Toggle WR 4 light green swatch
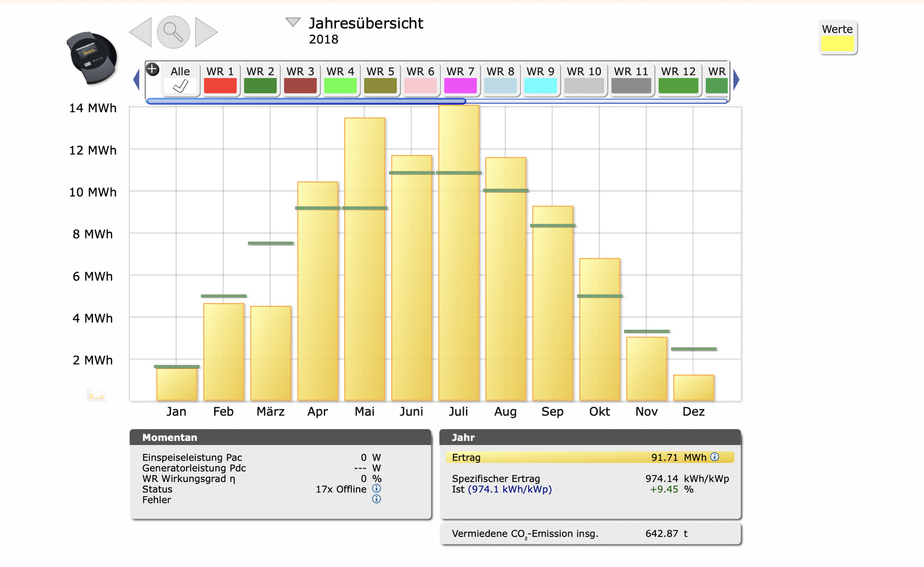 (x=340, y=86)
